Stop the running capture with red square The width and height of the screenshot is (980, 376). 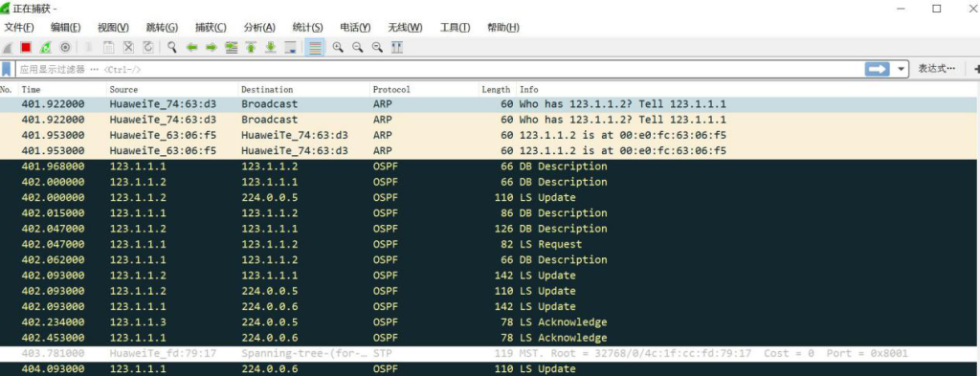pyautogui.click(x=26, y=48)
